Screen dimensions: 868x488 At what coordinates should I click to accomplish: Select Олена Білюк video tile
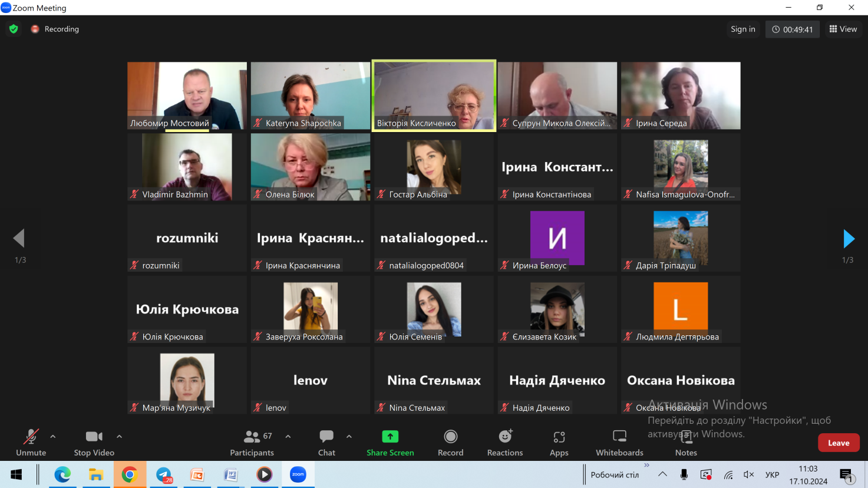311,167
